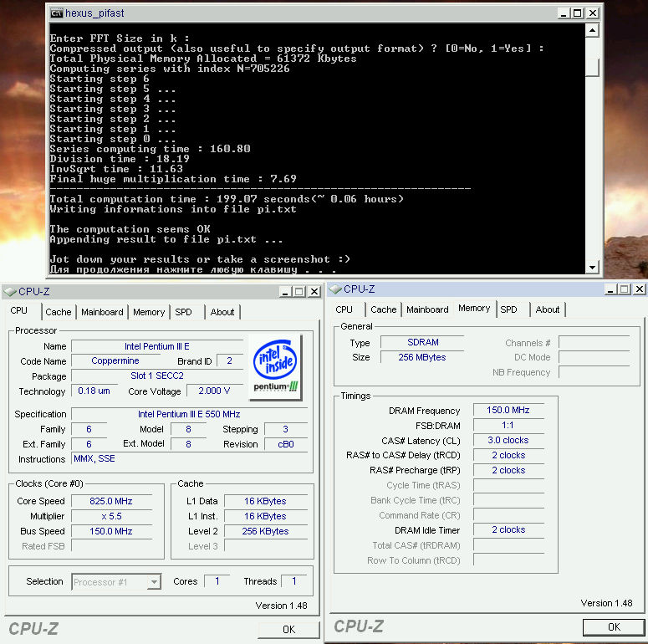Click the hexus_pifast window title bar text

tap(94, 13)
